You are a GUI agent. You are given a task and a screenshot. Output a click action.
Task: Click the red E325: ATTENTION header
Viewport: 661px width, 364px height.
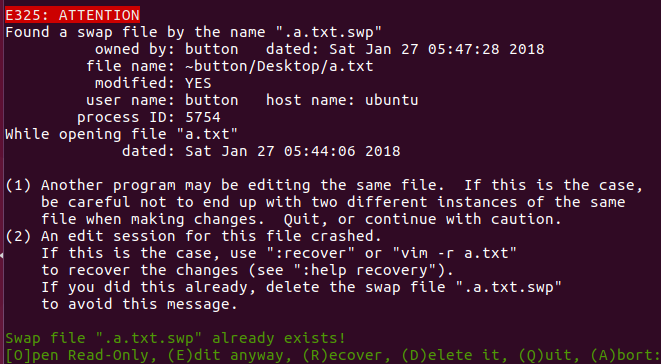tap(72, 15)
